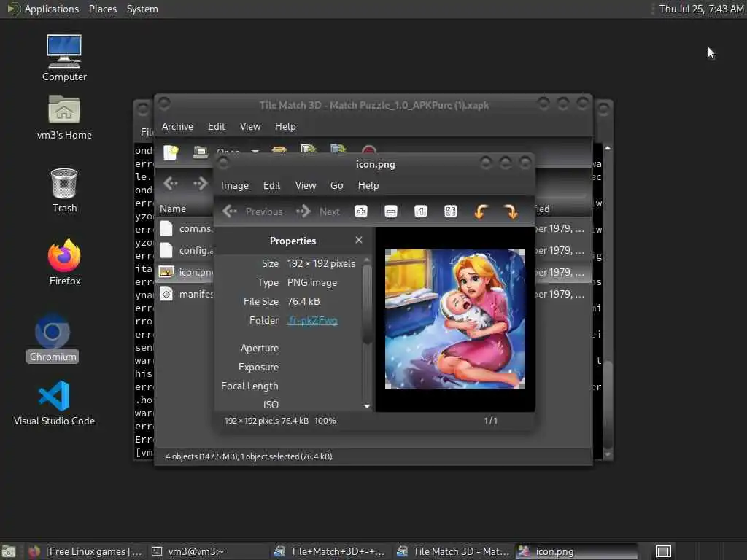Image resolution: width=747 pixels, height=560 pixels.
Task: Go to Next image
Action: [318, 211]
